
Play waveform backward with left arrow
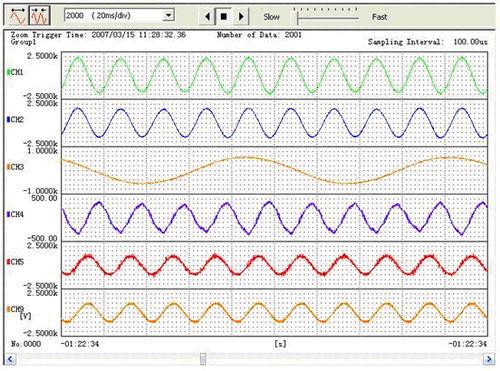(207, 16)
